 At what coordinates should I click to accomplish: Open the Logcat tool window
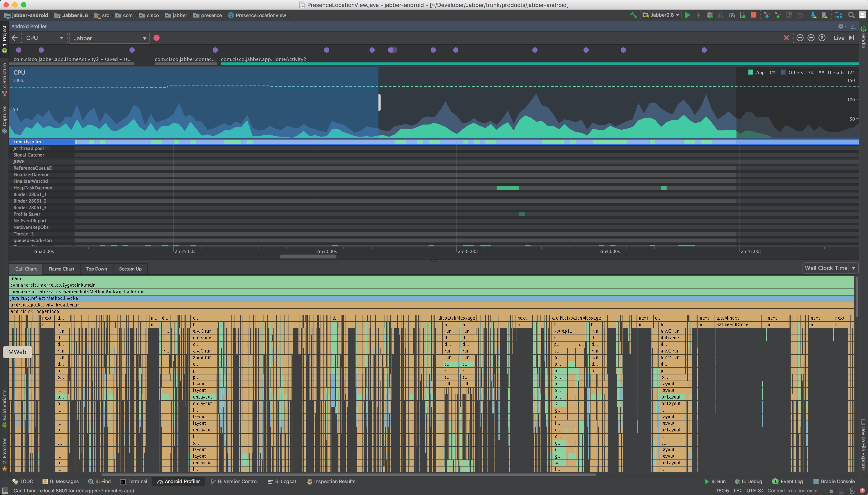[282, 481]
